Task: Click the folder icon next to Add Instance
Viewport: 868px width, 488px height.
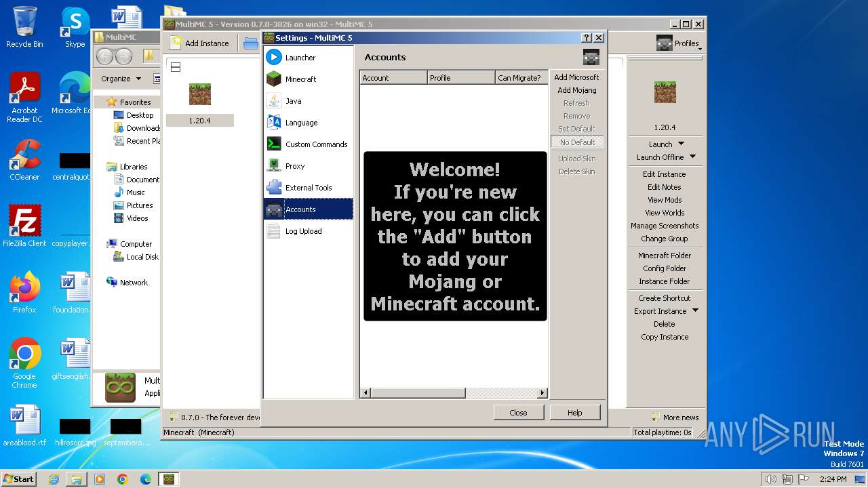Action: click(251, 43)
